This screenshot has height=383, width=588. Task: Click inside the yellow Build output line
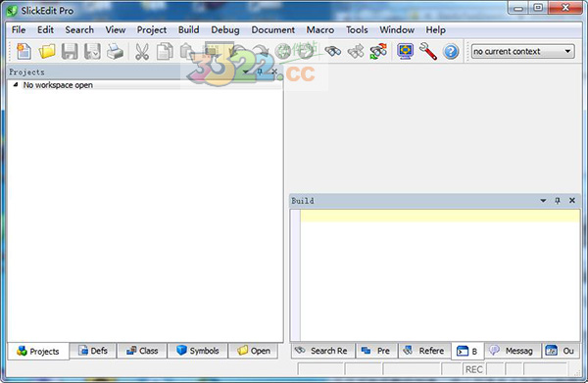[440, 215]
